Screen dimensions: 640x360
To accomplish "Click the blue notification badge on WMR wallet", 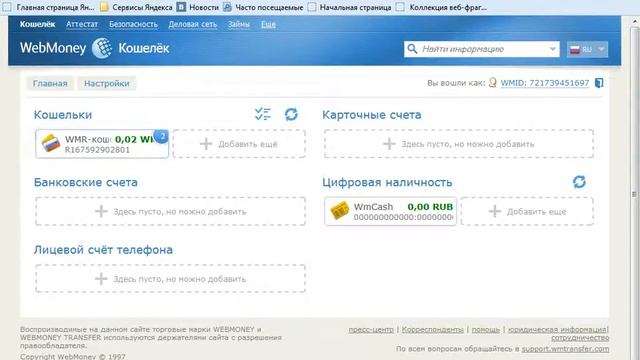I will pyautogui.click(x=161, y=136).
